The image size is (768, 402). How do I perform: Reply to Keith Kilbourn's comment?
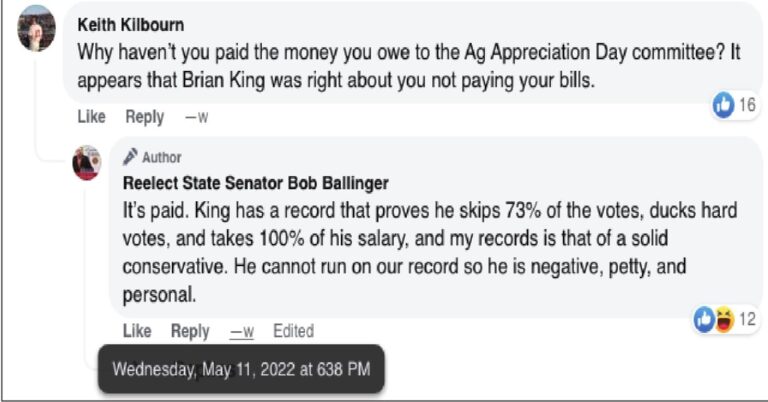click(x=144, y=117)
